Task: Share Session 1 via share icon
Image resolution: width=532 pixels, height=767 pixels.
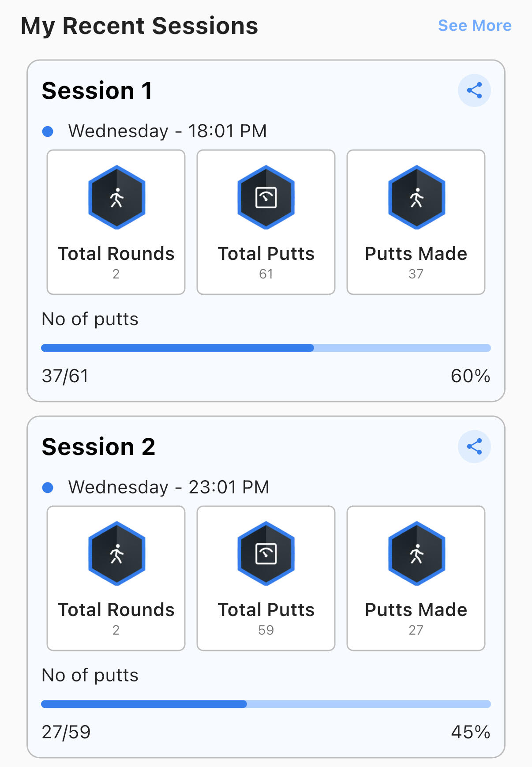Action: 474,90
